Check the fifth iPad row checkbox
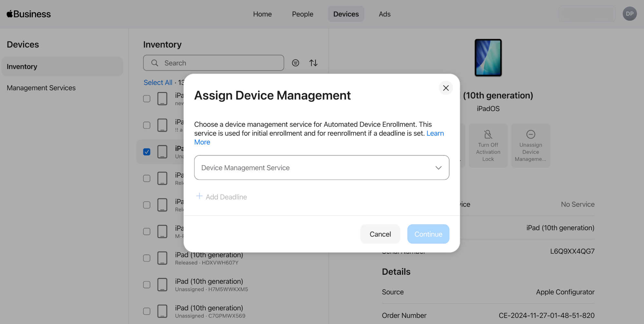 tap(147, 205)
